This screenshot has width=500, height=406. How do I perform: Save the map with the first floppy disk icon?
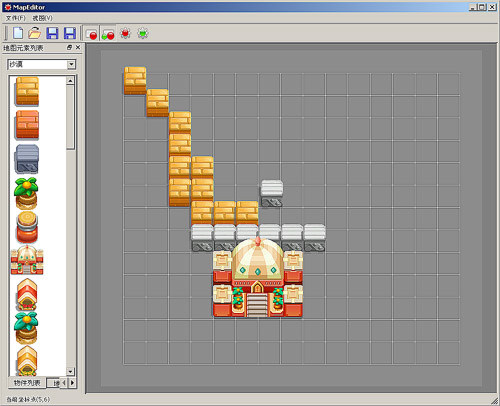click(x=52, y=33)
